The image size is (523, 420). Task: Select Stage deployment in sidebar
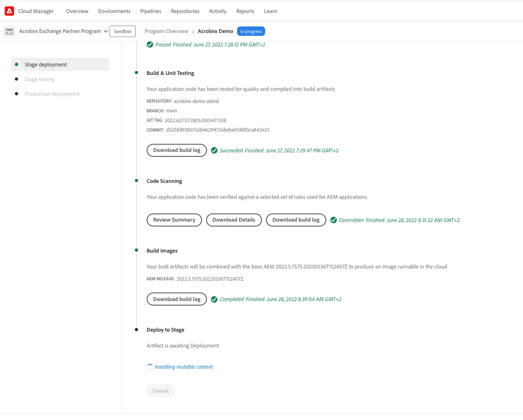(60, 64)
